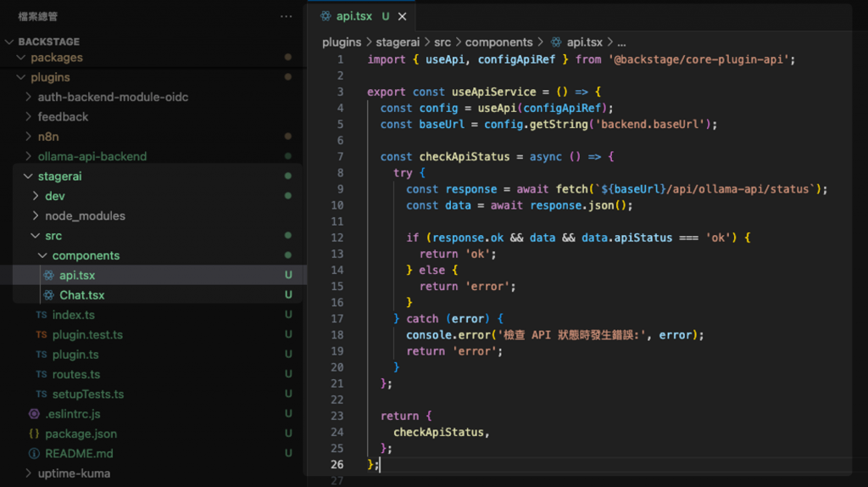Open setupTests.ts from the explorer
868x487 pixels.
pyautogui.click(x=88, y=395)
